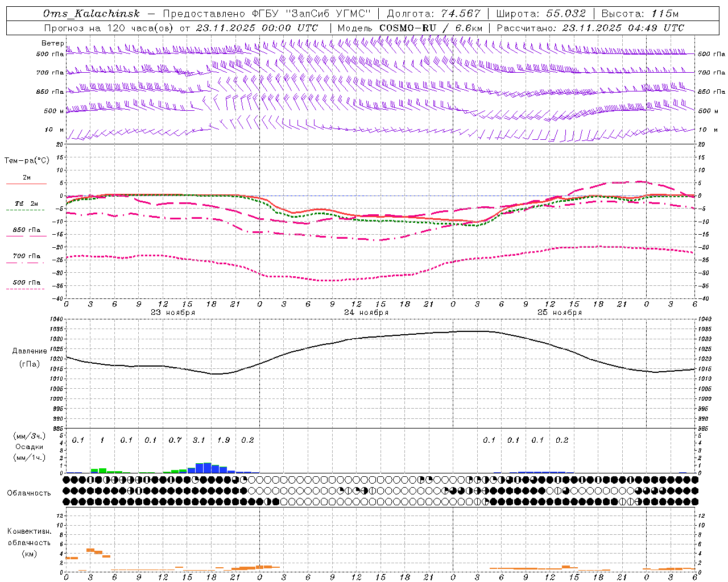The width and height of the screenshot is (728, 582).
Task: Click the Облачность cloud cover label
Action: click(29, 493)
